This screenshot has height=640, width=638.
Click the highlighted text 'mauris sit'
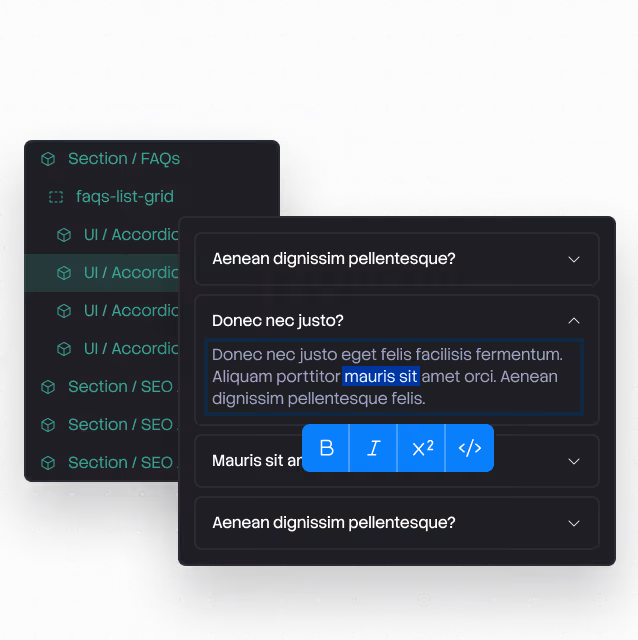click(x=381, y=376)
